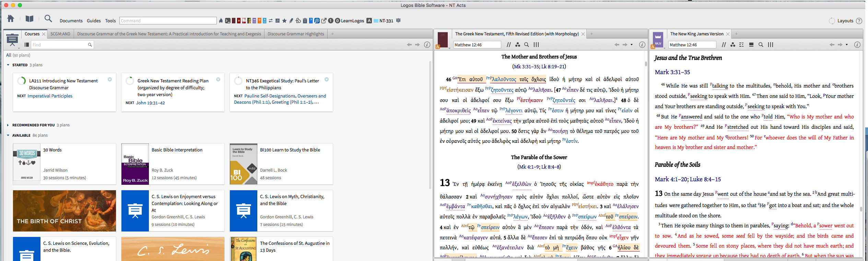
Task: Toggle interlinear view in NKJV panel
Action: point(741,45)
